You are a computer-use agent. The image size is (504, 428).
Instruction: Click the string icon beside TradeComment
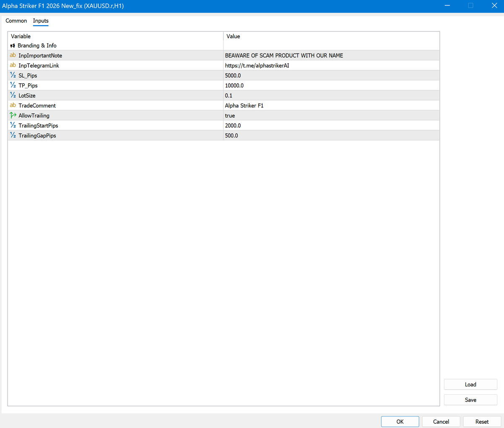click(x=13, y=106)
